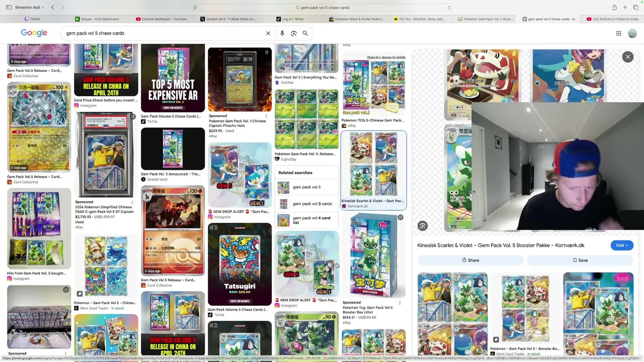Switch to the Gardieh on X tab
This screenshot has height=362, width=644.
click(227, 19)
